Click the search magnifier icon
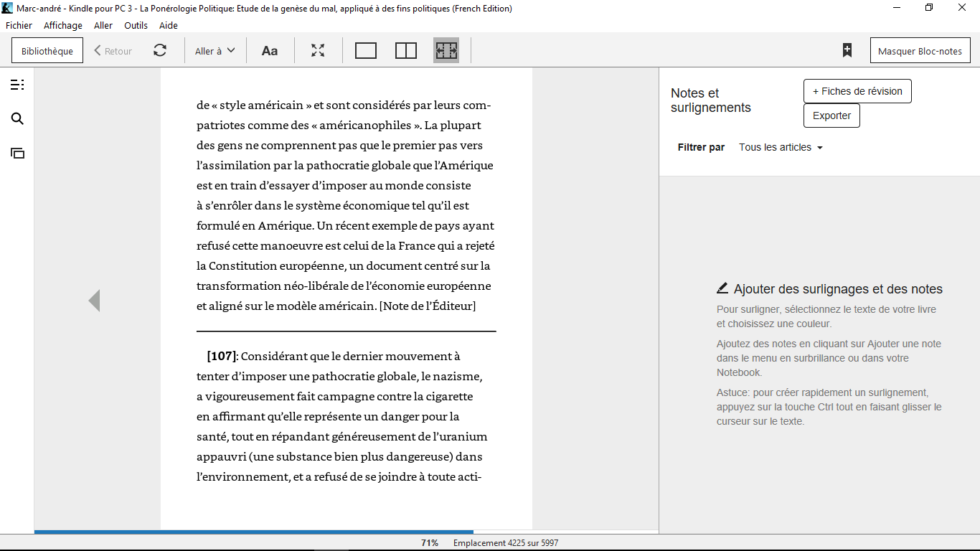Screen dimensions: 980x551 [x=17, y=119]
